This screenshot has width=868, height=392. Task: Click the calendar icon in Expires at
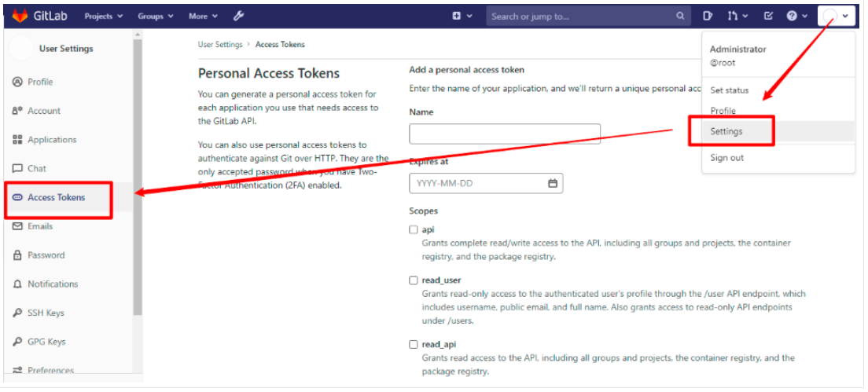553,184
